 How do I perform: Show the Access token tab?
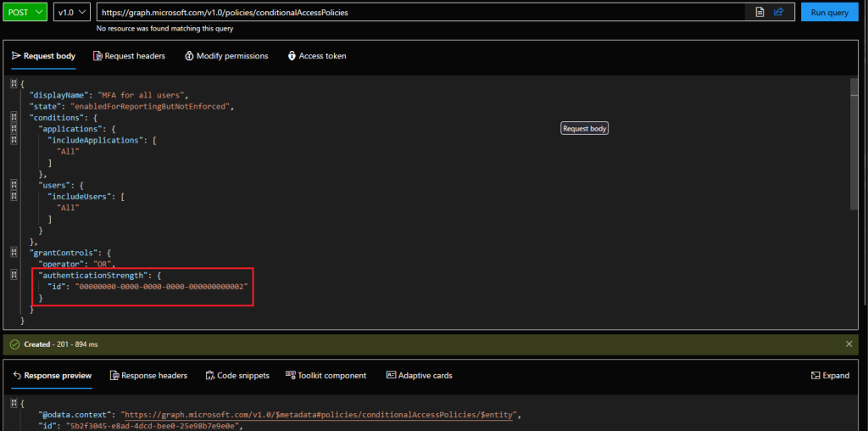pos(317,56)
